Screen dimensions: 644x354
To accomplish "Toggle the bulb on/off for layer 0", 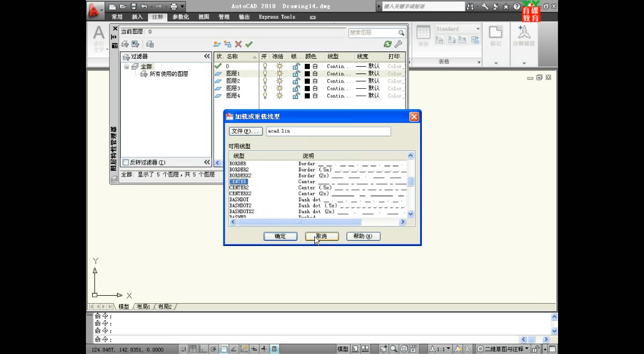I will [265, 66].
